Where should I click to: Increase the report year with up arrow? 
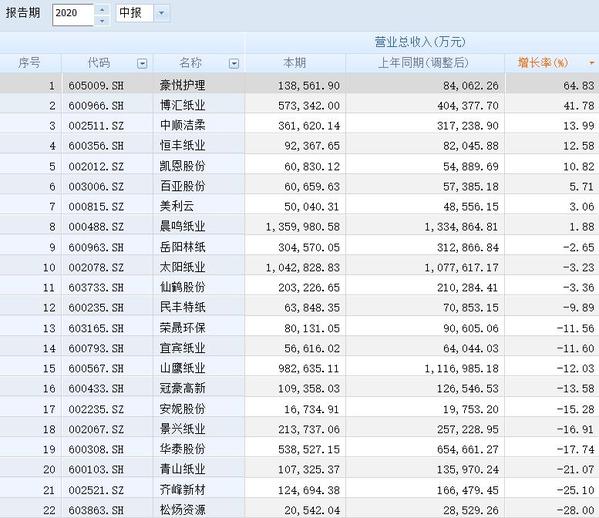(102, 9)
